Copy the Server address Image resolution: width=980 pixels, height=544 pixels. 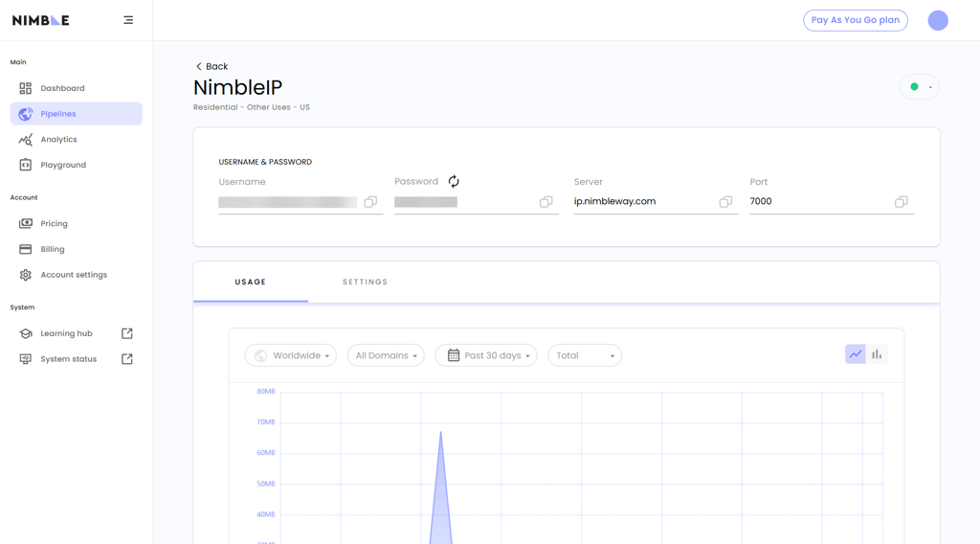(725, 201)
